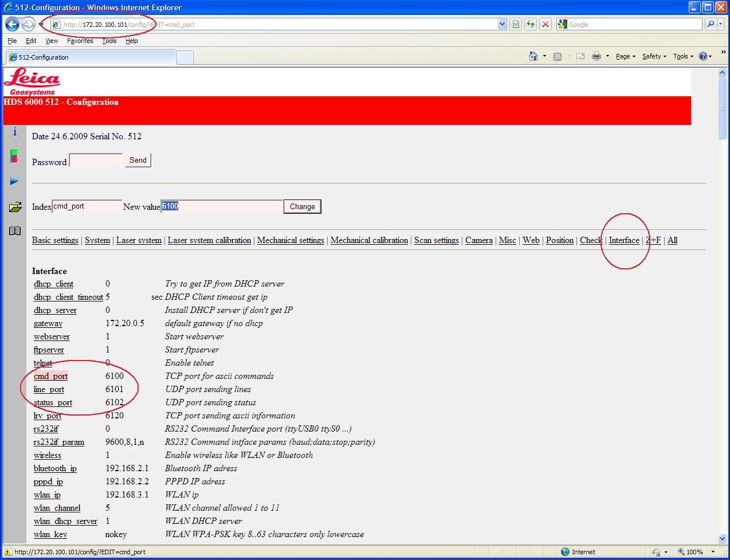Open the View menu
The image size is (730, 560).
pos(52,41)
